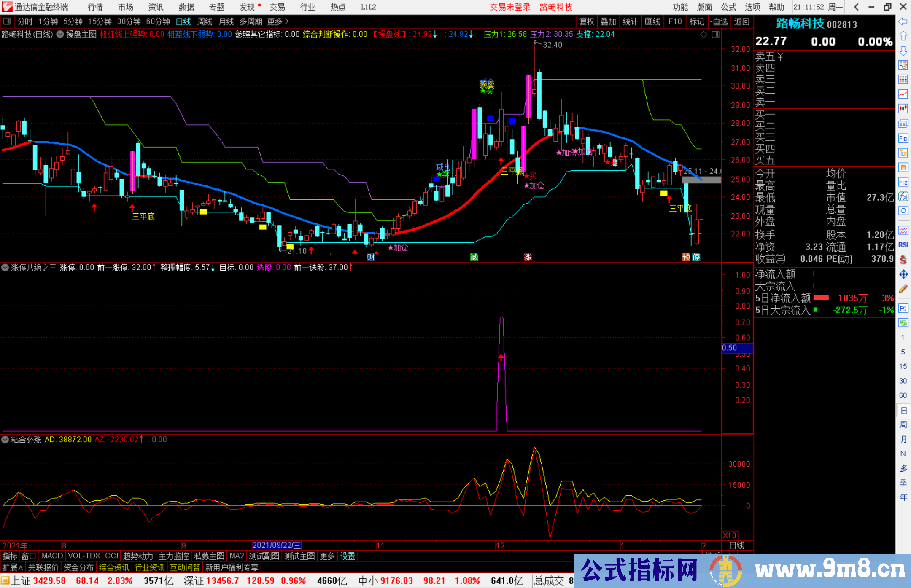Screen dimensions: 911x588
Task: Click the candlestick chart sidebar icon
Action: pyautogui.click(x=903, y=108)
